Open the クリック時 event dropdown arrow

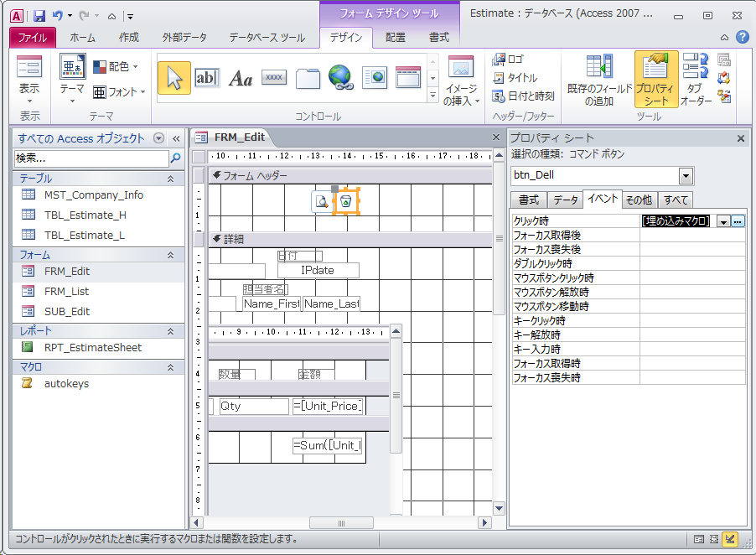[723, 221]
